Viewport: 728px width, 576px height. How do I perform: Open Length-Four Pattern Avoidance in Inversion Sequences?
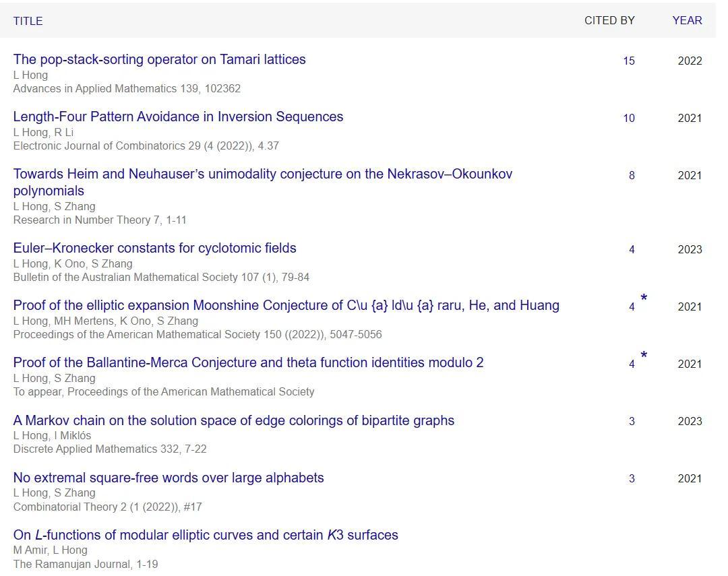(178, 117)
